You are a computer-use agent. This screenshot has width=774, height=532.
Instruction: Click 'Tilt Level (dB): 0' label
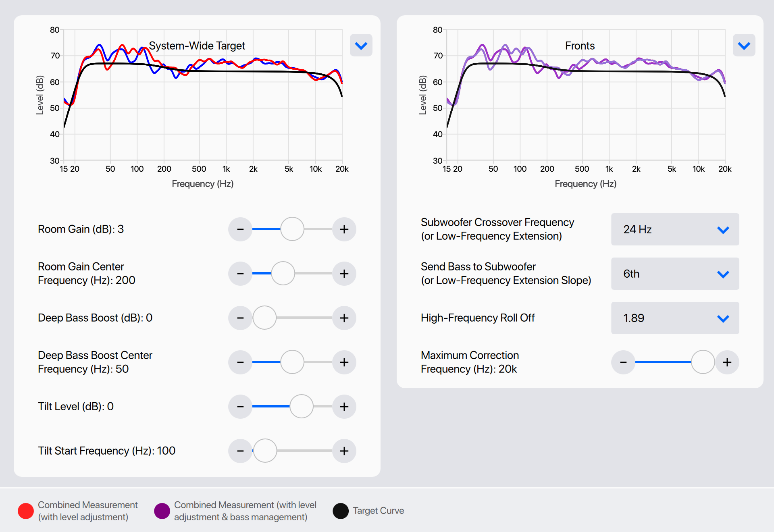click(x=76, y=406)
